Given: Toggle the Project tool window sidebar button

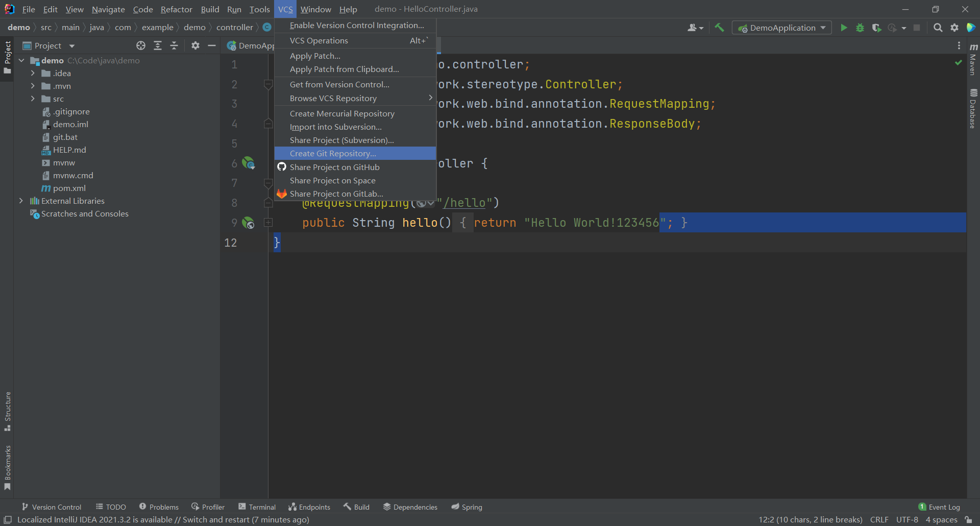Looking at the screenshot, I should [7, 56].
